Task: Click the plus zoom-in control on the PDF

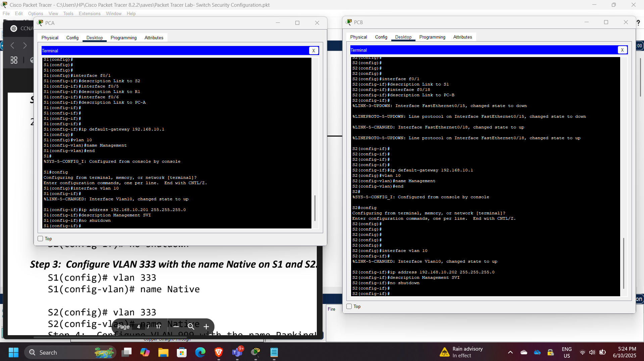Action: coord(206,326)
